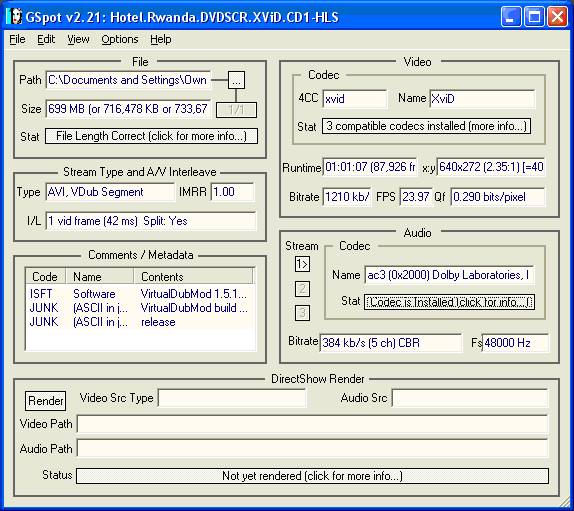Open the Help menu
This screenshot has width=574, height=511.
160,39
